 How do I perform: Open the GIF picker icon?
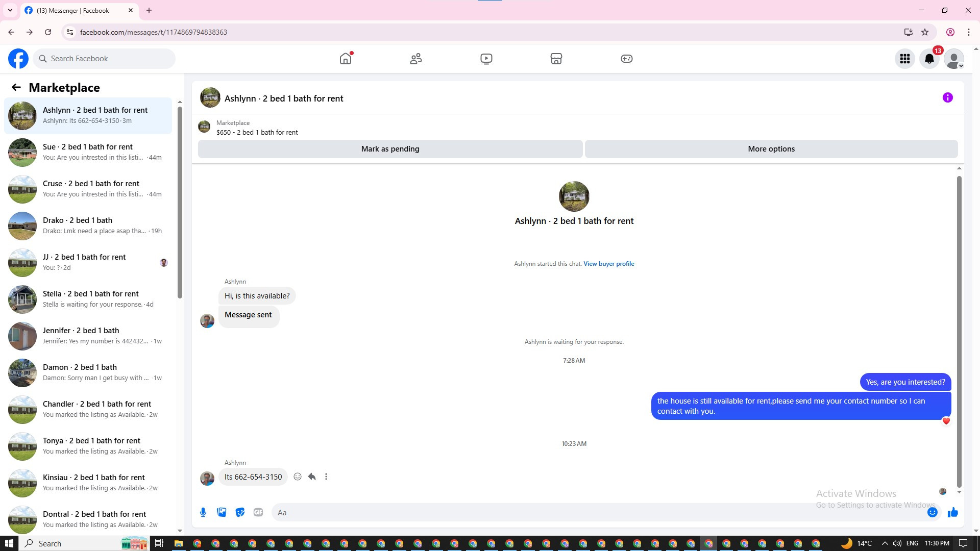click(x=258, y=512)
